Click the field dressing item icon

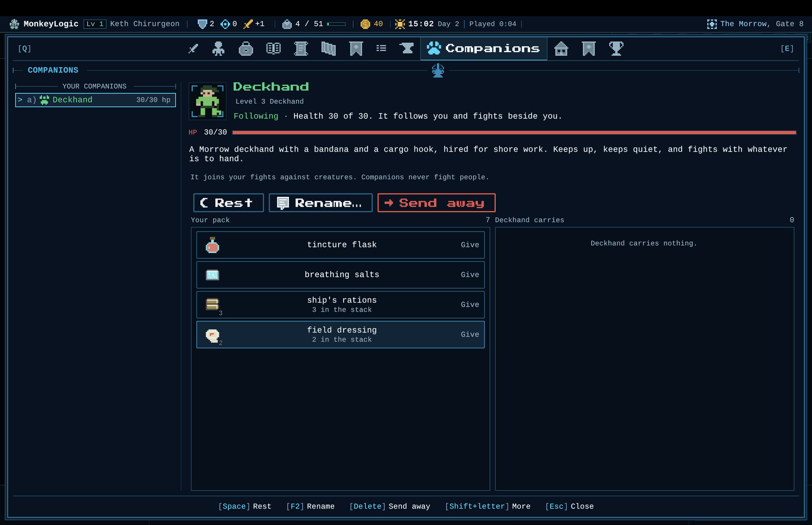point(213,335)
